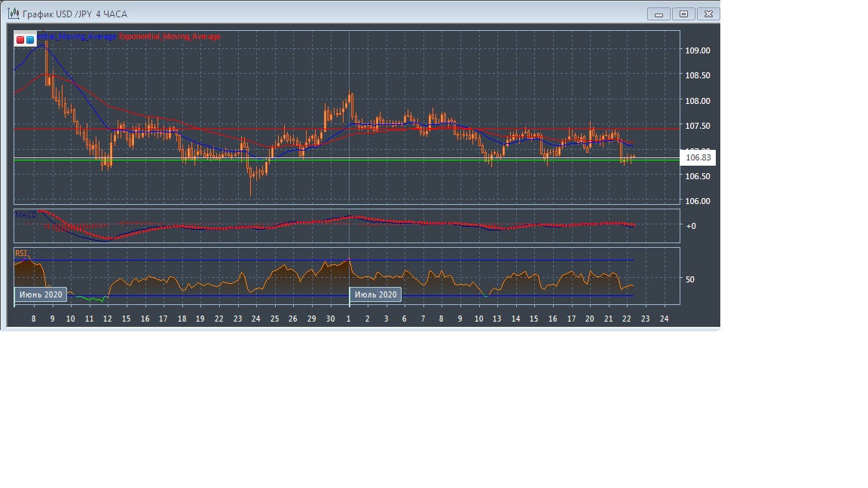868x488 pixels.
Task: Click the blue square icon in chart legend
Action: 30,39
